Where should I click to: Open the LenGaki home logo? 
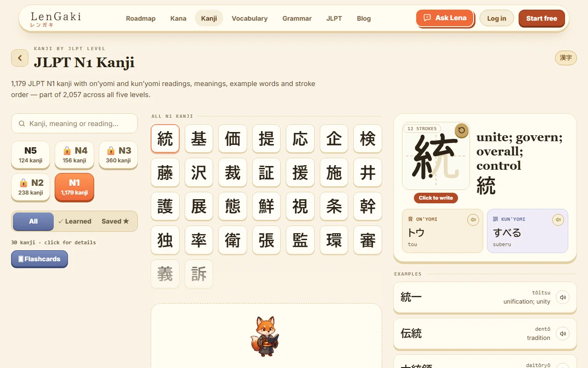(56, 19)
